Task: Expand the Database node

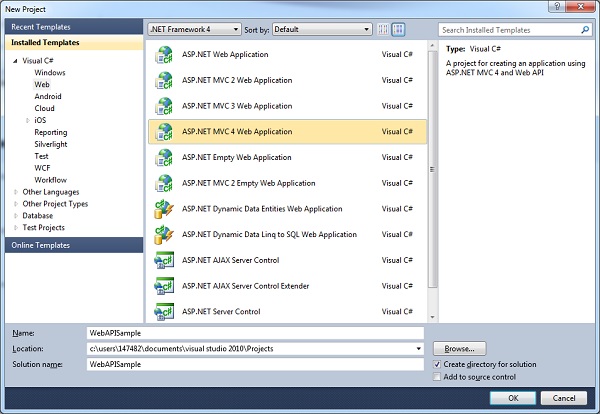Action: coord(16,216)
